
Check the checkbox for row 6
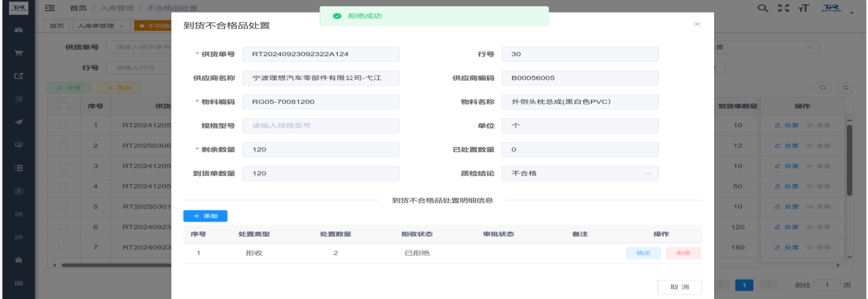click(63, 226)
